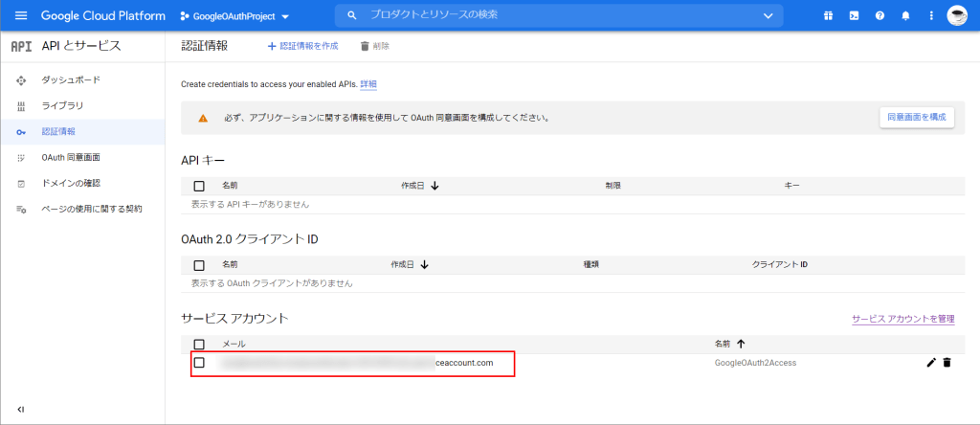
Task: Click the 種類 column header
Action: tap(591, 264)
